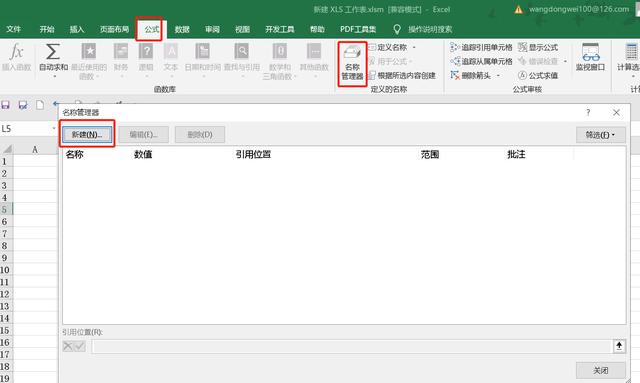
Task: Open the 文件 menu tab
Action: pos(13,29)
